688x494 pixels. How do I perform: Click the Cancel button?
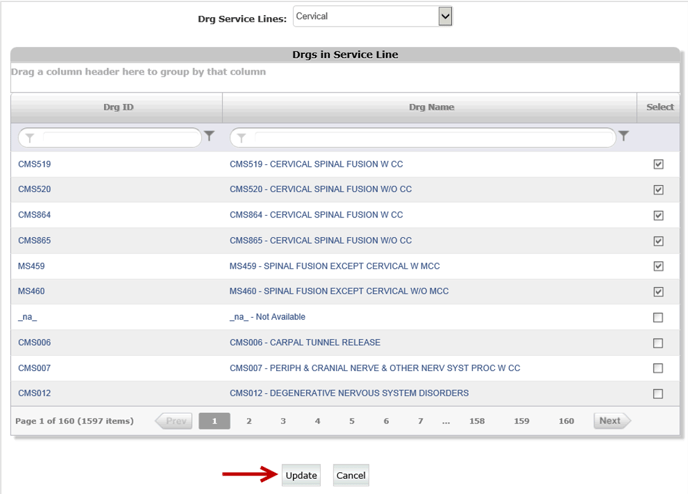coord(351,475)
